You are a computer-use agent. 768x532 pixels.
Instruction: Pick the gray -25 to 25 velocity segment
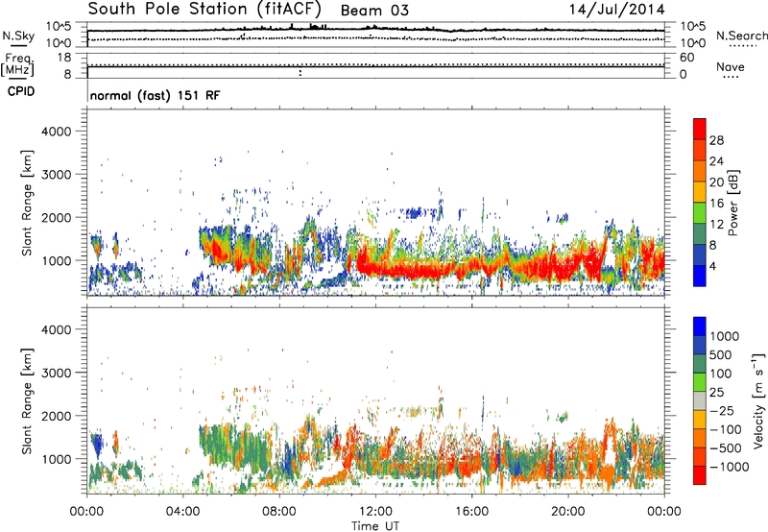(x=700, y=400)
